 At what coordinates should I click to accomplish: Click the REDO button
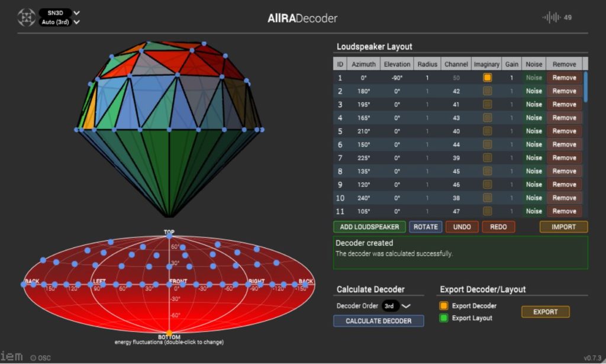[498, 227]
